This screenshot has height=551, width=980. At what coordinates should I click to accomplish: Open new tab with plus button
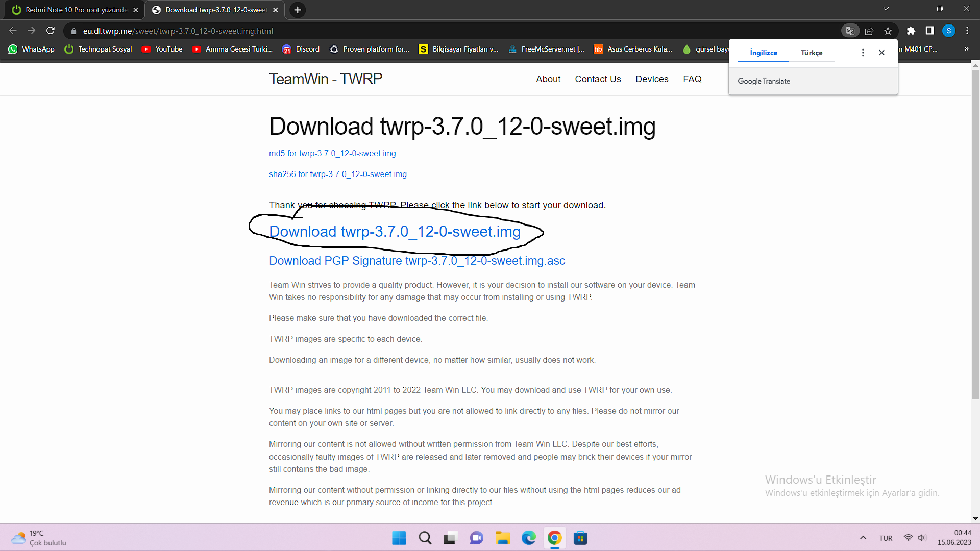pos(298,10)
